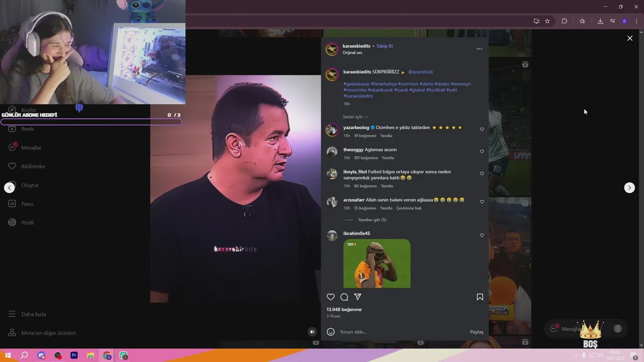
Task: Go to the previous post arrow
Action: click(x=10, y=188)
